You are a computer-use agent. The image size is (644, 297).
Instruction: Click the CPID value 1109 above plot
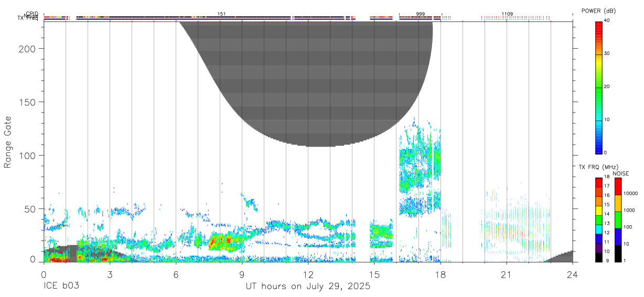(507, 14)
